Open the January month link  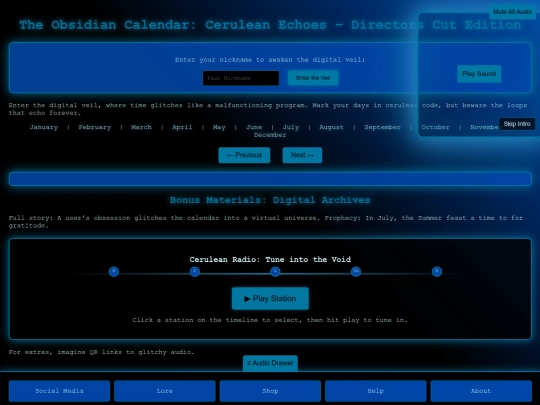click(44, 127)
